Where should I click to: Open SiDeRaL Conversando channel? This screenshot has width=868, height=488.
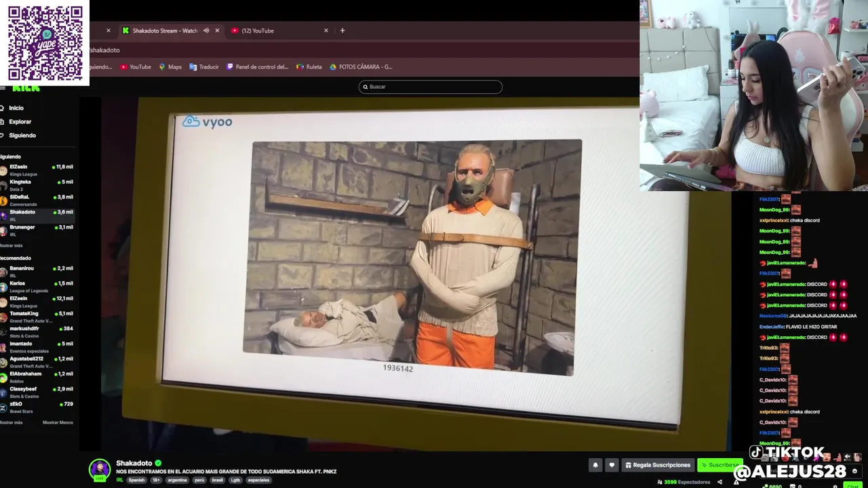37,200
